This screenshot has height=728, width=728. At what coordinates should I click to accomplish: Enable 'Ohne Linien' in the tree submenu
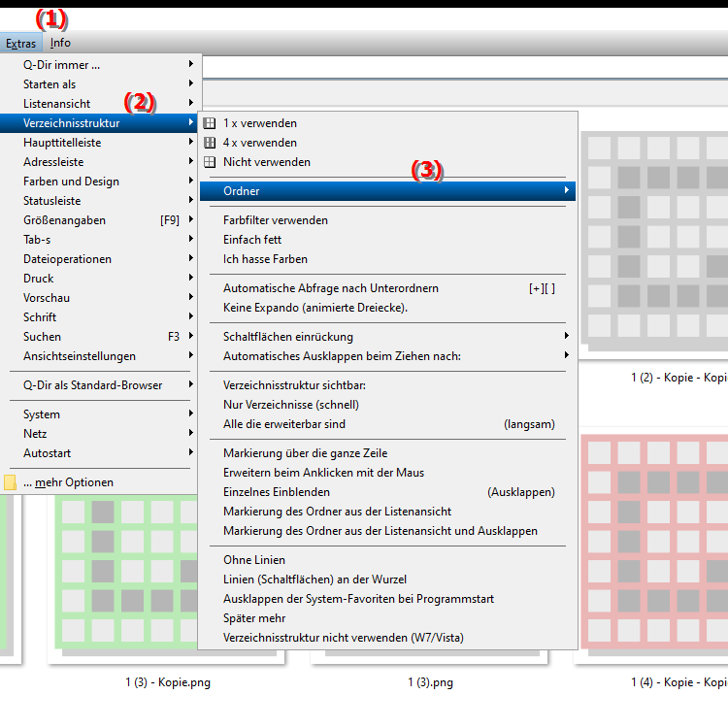[x=254, y=560]
